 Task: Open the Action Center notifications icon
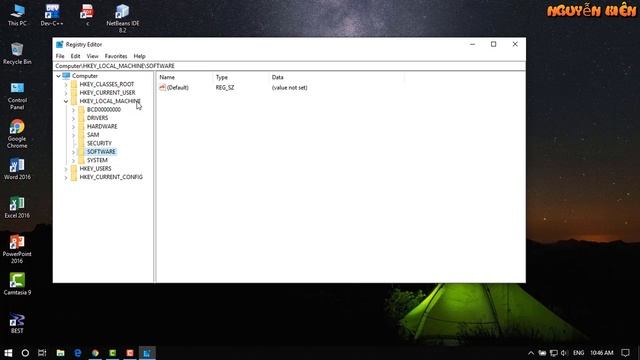[625, 353]
